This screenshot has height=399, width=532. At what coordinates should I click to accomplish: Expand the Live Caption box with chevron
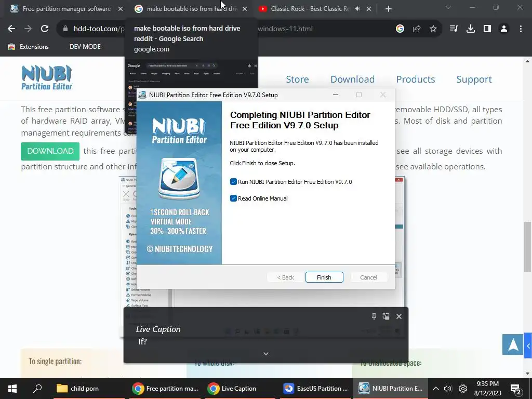click(266, 354)
